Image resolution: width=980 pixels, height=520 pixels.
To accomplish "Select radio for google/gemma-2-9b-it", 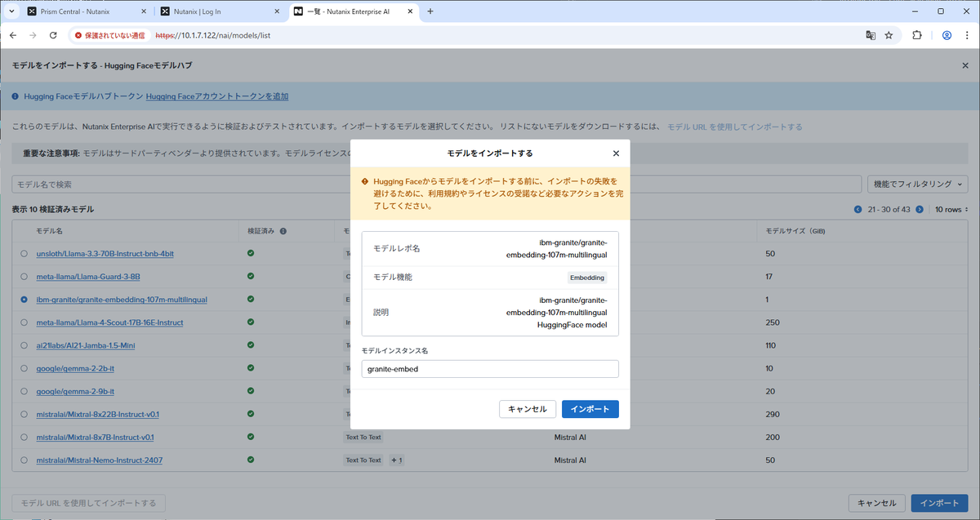I will pyautogui.click(x=24, y=391).
